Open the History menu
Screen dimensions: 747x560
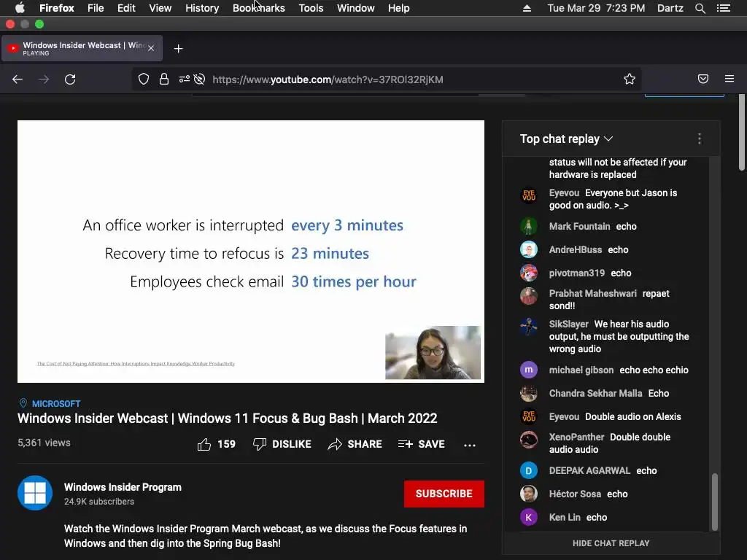click(202, 8)
